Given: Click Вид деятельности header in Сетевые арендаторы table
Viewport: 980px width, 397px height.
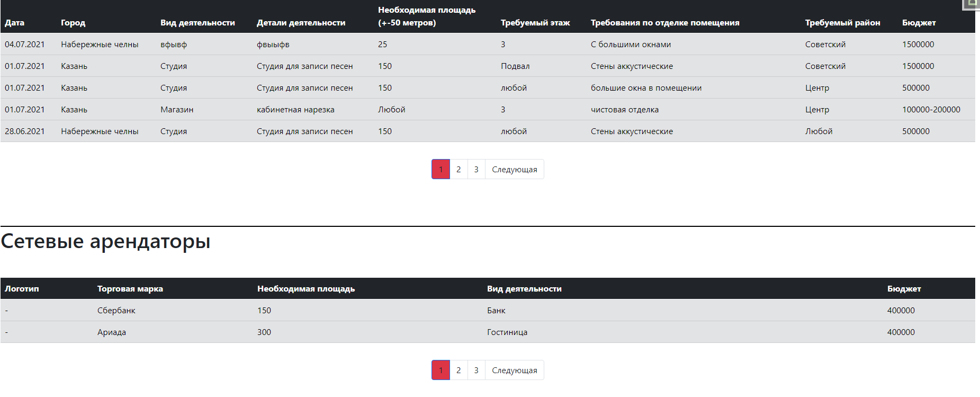Looking at the screenshot, I should (x=524, y=289).
